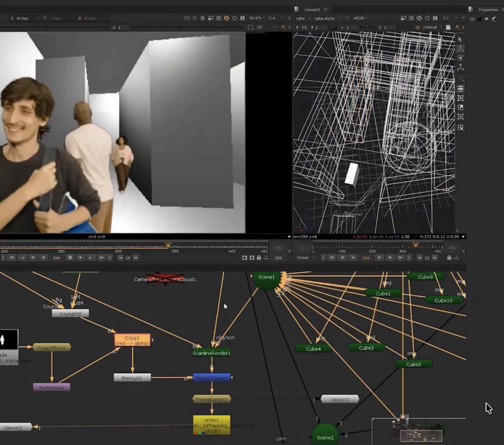Viewport: 504px width, 445px height.
Task: Switch to the Viewer2 tab
Action: click(x=312, y=10)
